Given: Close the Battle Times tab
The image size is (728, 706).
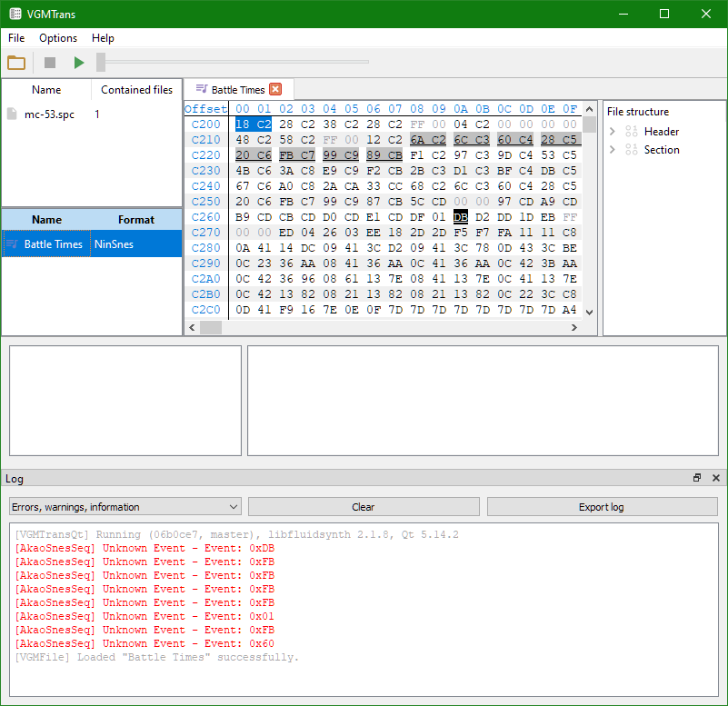Looking at the screenshot, I should tap(275, 89).
